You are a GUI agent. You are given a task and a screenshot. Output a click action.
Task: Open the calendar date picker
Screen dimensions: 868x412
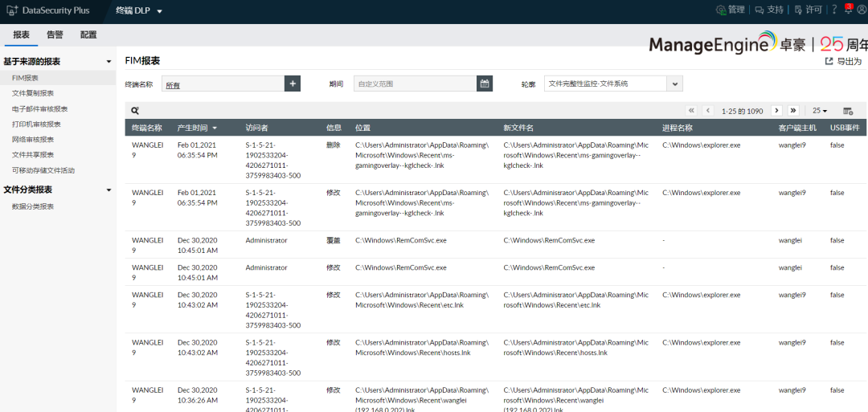click(485, 84)
